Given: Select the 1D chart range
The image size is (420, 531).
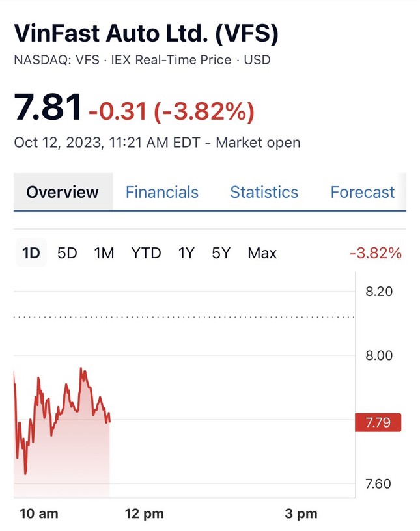Looking at the screenshot, I should tap(31, 253).
